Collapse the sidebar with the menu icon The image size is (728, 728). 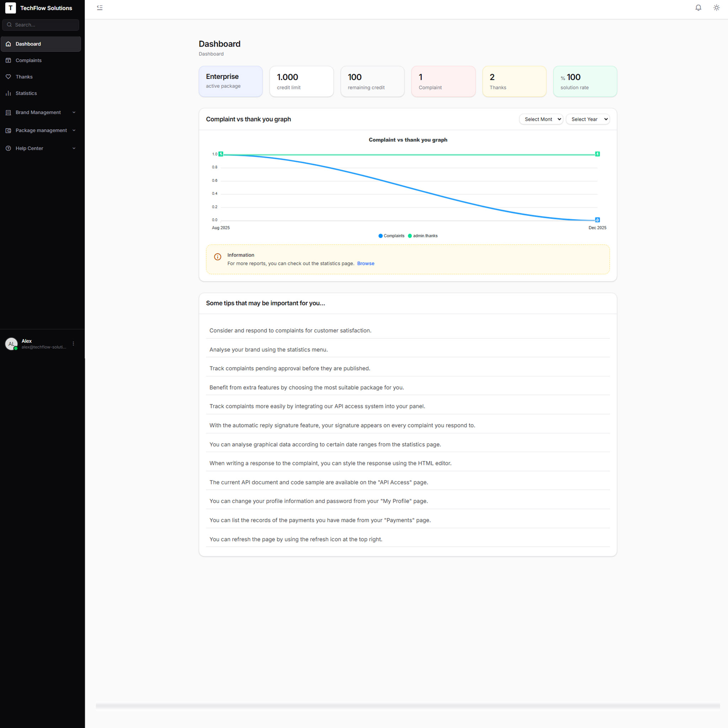point(100,8)
